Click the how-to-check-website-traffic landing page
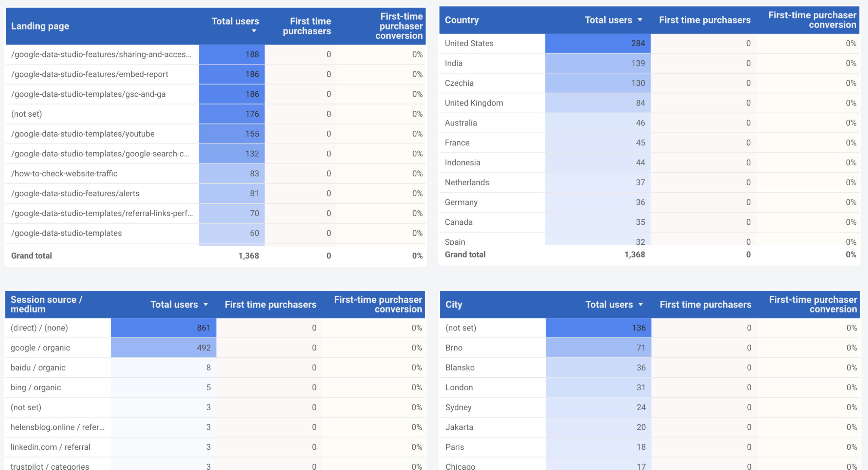The width and height of the screenshot is (868, 470). tap(64, 173)
